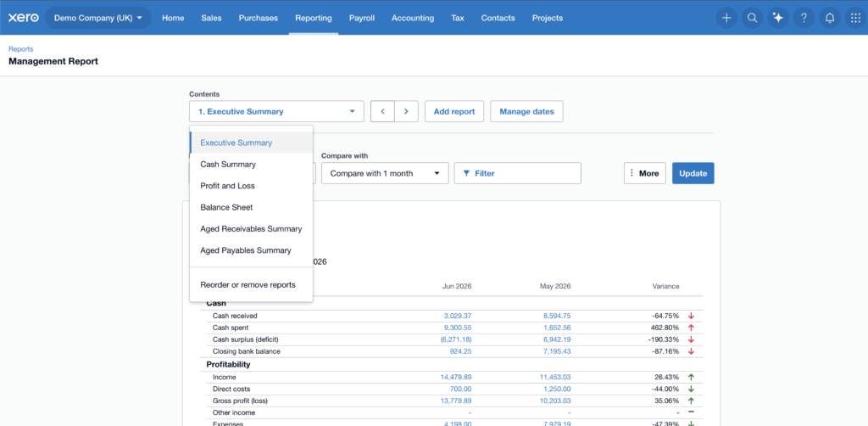Open the Tax navigation menu

(458, 18)
